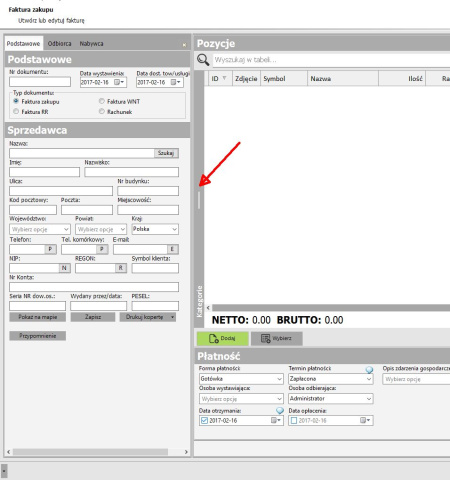Click the Zapisz button
Screen dimensions: 450x480
93,317
